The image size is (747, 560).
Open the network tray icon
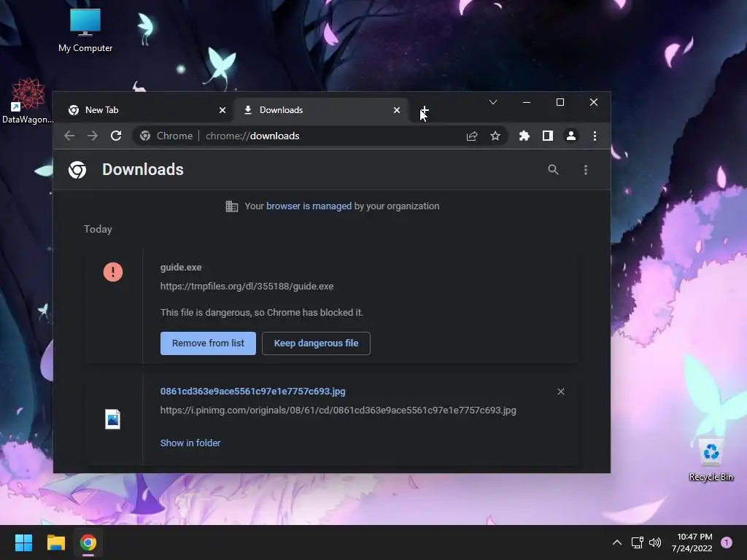click(x=637, y=542)
